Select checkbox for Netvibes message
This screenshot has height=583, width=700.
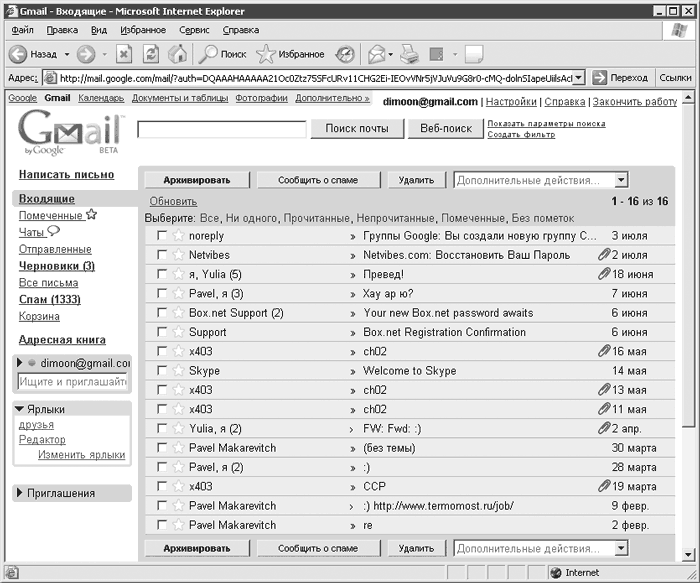pos(162,255)
